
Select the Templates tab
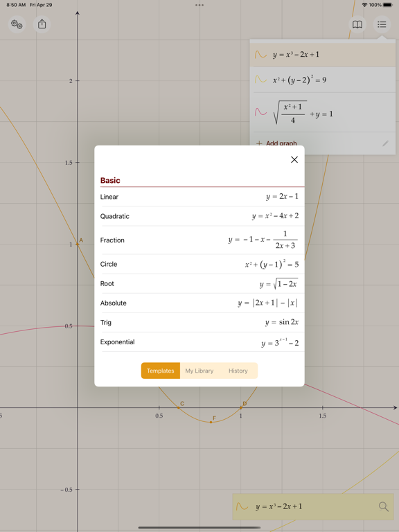[161, 371]
